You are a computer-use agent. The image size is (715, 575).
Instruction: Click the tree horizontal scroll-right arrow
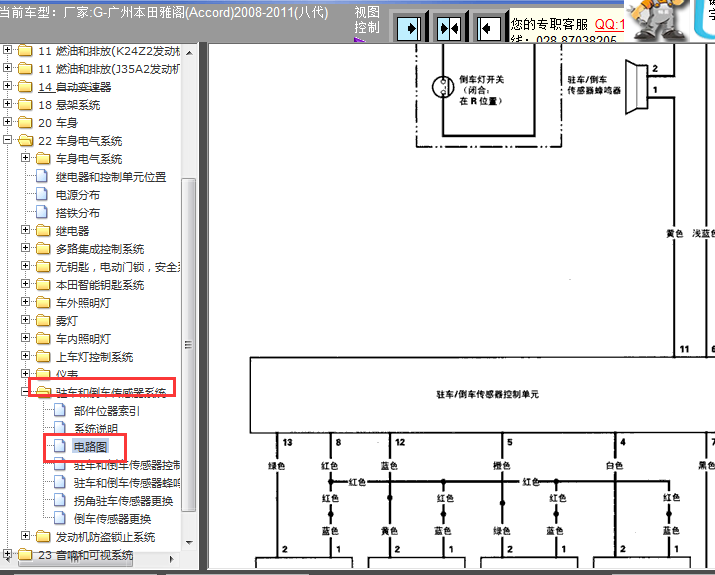point(171,559)
